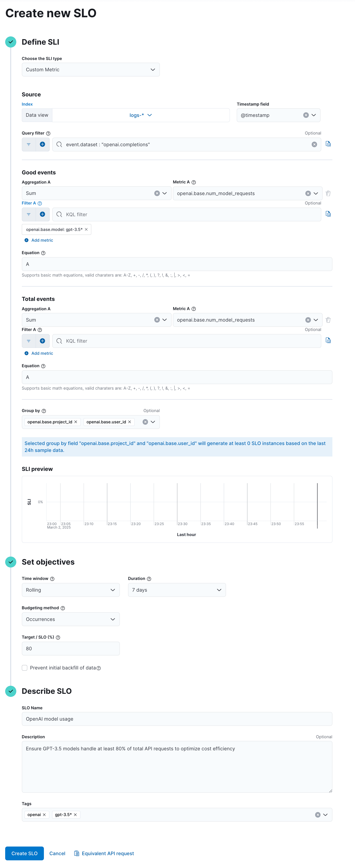355x868 pixels.
Task: Open the Duration dropdown showing 7 days
Action: pyautogui.click(x=177, y=590)
